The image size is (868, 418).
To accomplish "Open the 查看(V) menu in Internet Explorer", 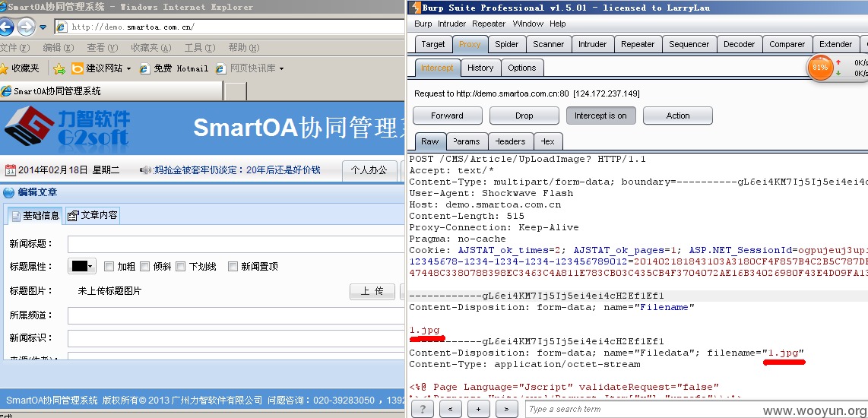I will click(103, 48).
